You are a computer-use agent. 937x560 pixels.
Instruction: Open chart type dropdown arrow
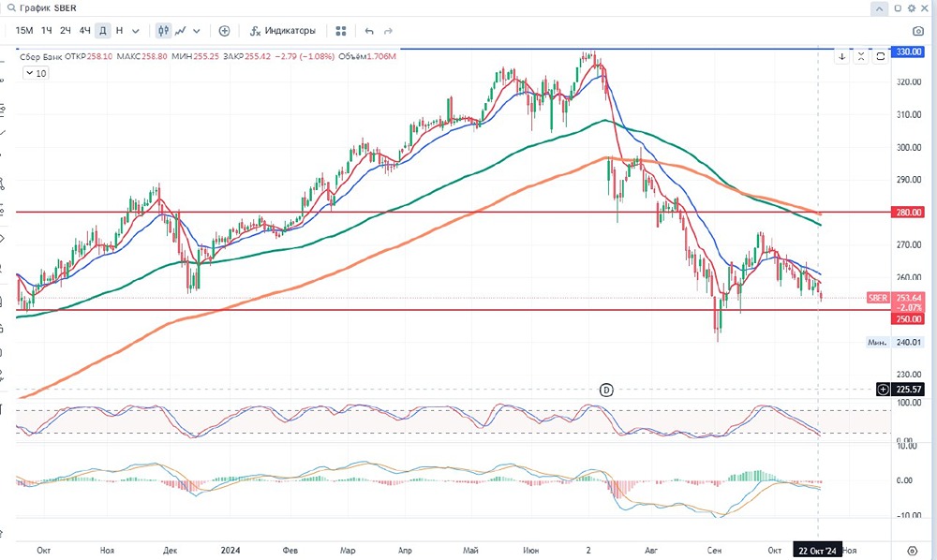[x=197, y=31]
